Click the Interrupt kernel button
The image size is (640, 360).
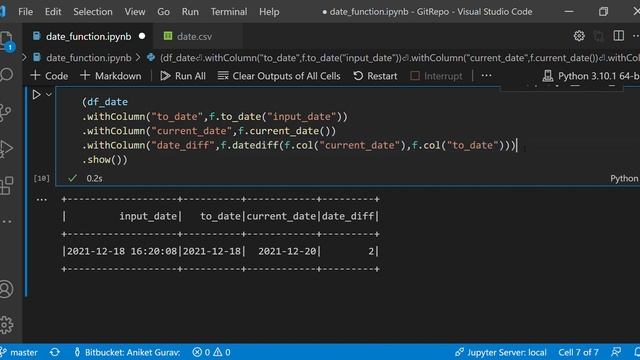click(436, 76)
